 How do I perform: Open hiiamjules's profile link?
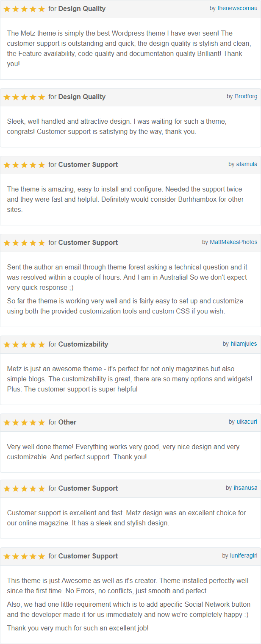coord(244,344)
